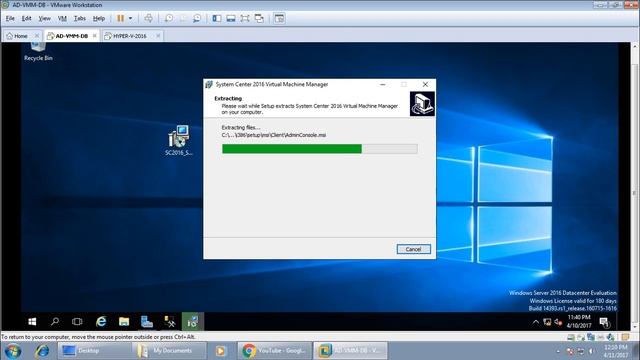The width and height of the screenshot is (640, 360).
Task: Launch Internet Explorer in guest taskbar
Action: [x=101, y=322]
